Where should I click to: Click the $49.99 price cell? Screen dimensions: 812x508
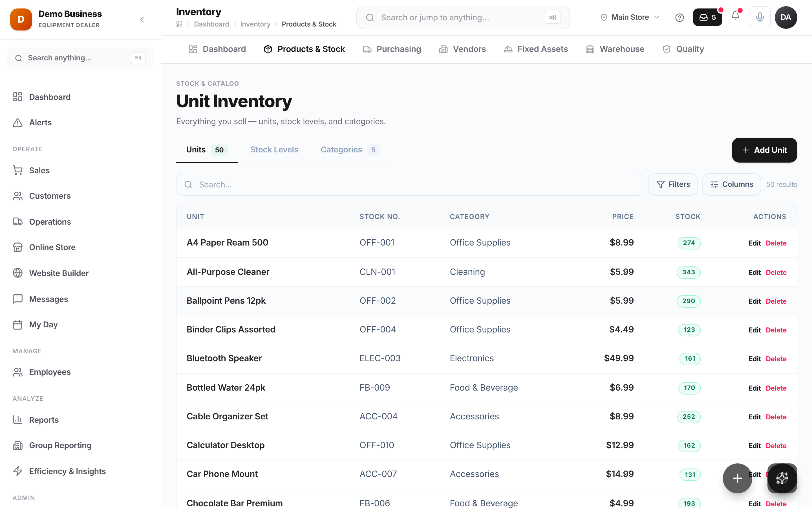(619, 358)
